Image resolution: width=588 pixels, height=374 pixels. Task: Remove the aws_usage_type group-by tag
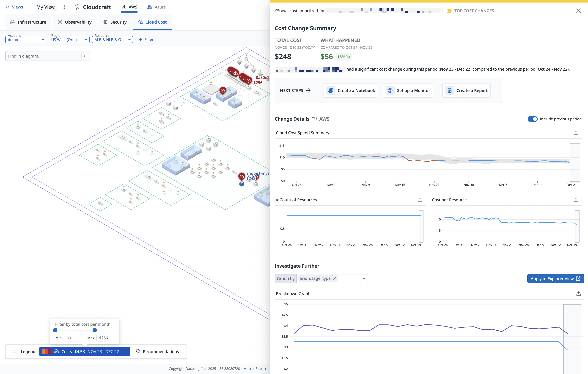pos(335,278)
